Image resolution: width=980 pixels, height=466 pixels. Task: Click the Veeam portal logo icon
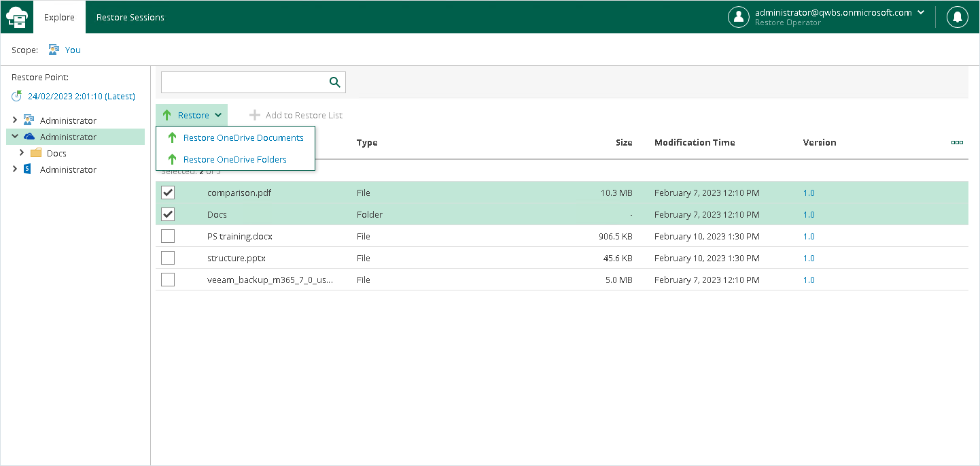pyautogui.click(x=16, y=17)
